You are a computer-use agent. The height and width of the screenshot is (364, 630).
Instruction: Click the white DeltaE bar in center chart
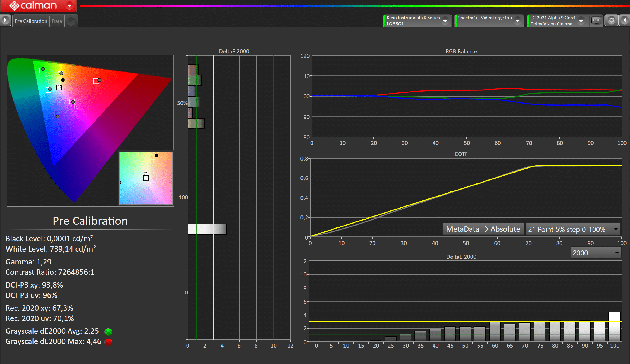click(207, 229)
